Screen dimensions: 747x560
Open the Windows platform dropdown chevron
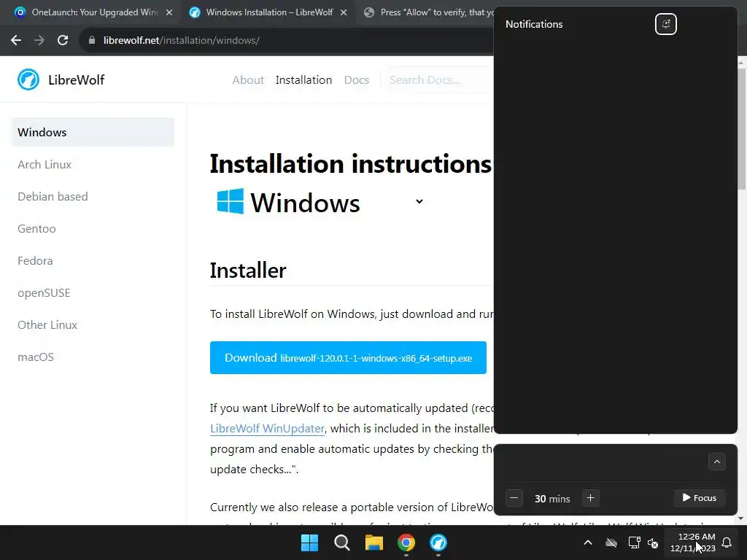coord(419,201)
